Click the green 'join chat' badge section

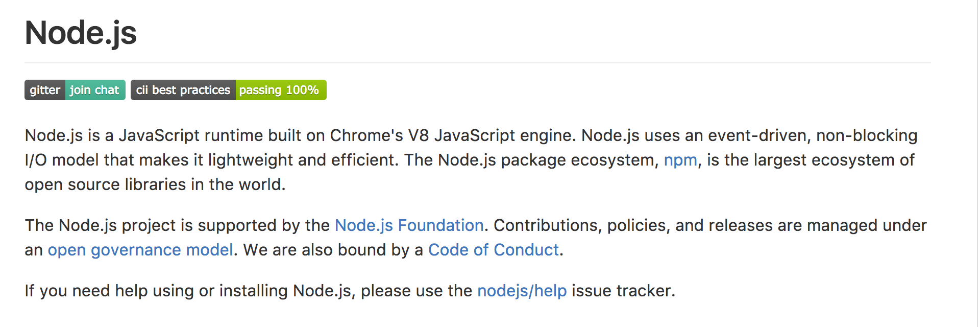[x=95, y=90]
